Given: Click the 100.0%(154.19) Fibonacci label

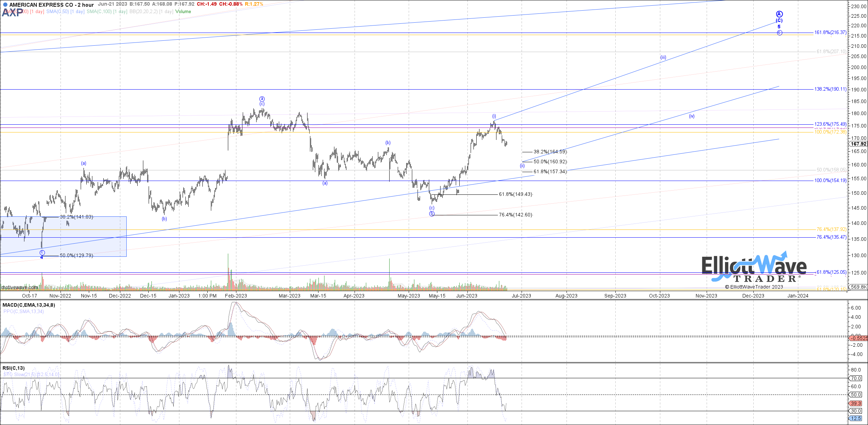Looking at the screenshot, I should pos(830,180).
